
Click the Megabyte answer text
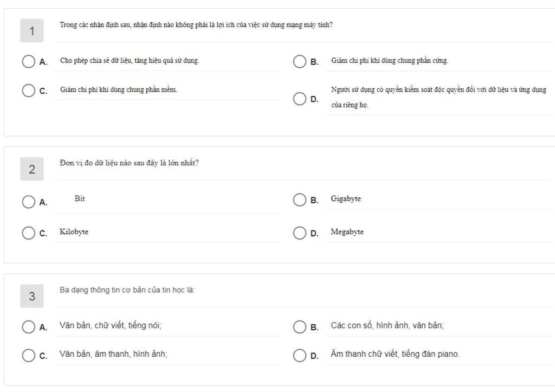coord(347,232)
